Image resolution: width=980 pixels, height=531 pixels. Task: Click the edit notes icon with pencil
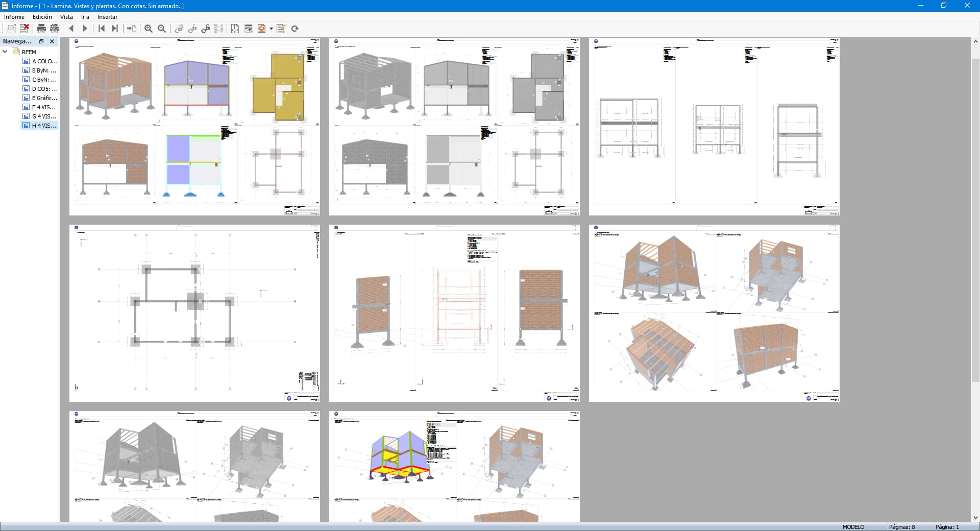(281, 29)
